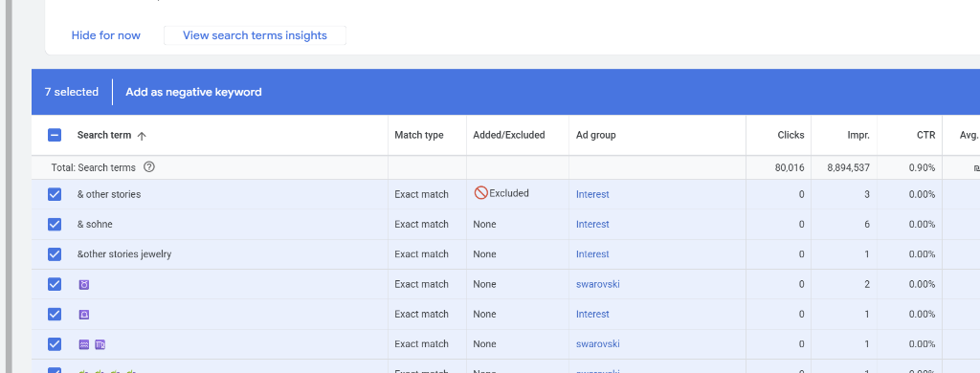Uncheck checkbox of Taurus emoji row

[55, 284]
